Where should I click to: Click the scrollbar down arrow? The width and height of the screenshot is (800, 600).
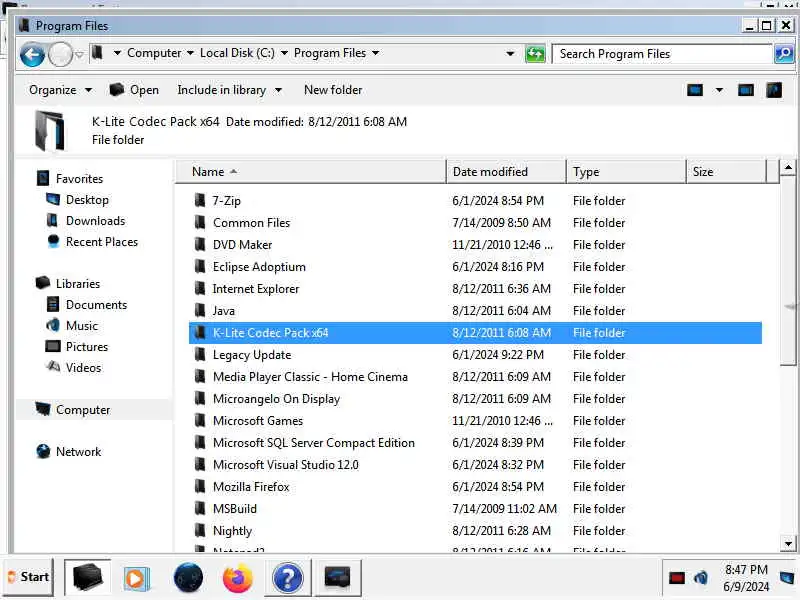[x=788, y=544]
